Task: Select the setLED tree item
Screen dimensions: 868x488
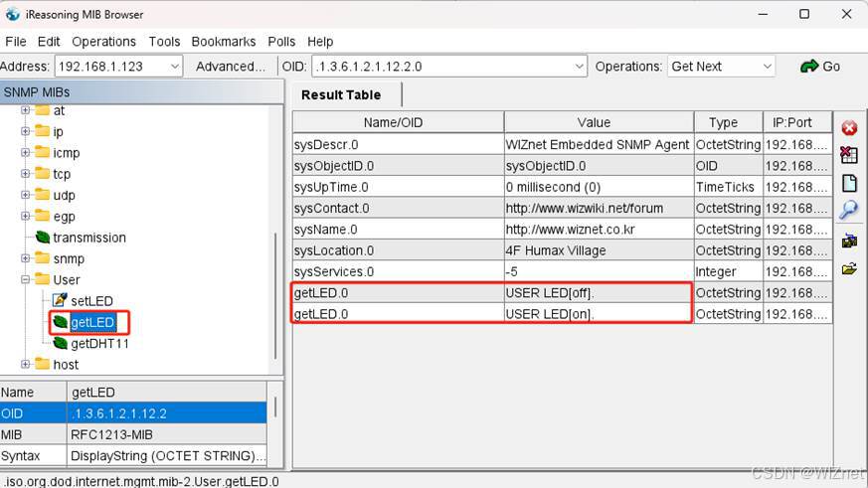Action: tap(91, 301)
